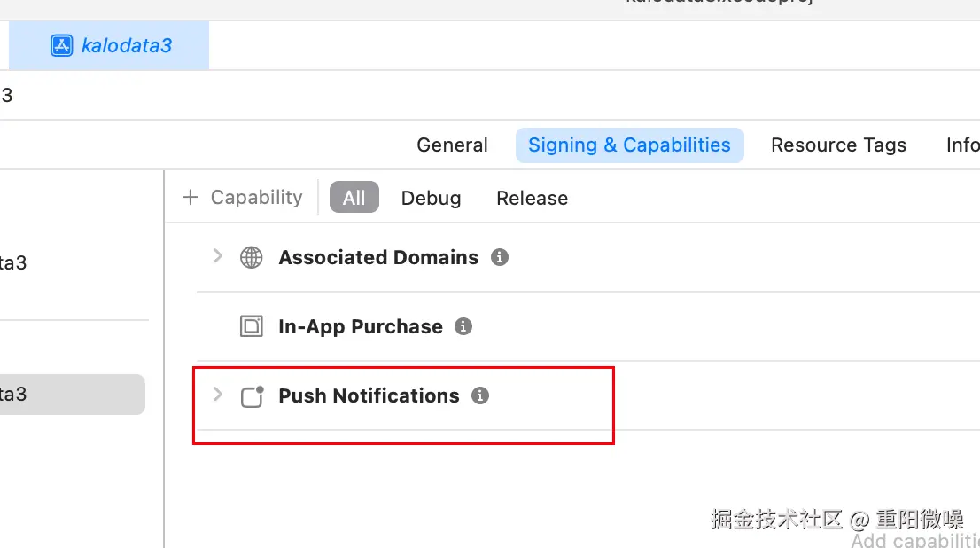980x548 pixels.
Task: Show info button for In-App Purchase
Action: [463, 326]
